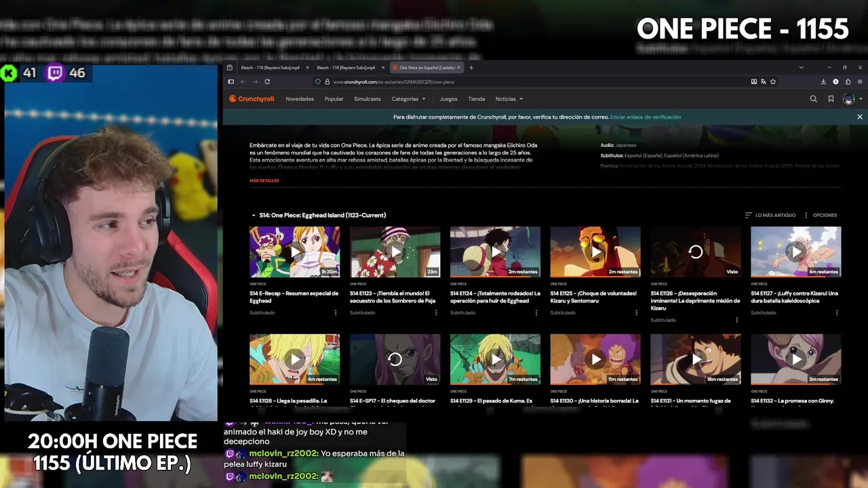Play E1127 episode thumbnail

coord(795,252)
